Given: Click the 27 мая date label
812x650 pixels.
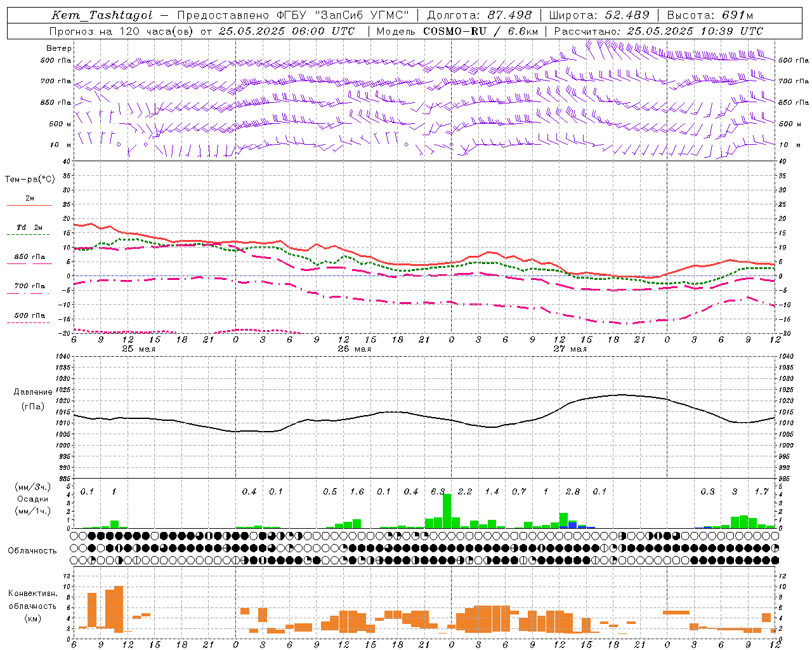Looking at the screenshot, I should click(x=570, y=349).
